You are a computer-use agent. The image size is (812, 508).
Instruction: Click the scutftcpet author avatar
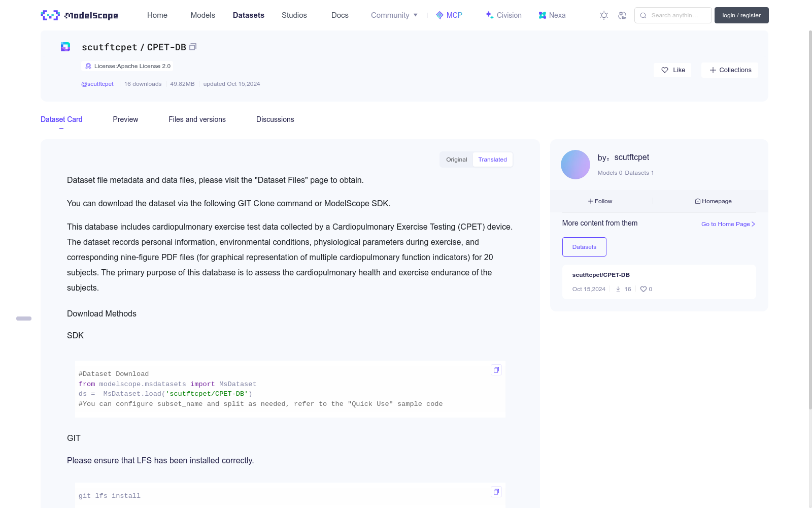(576, 165)
